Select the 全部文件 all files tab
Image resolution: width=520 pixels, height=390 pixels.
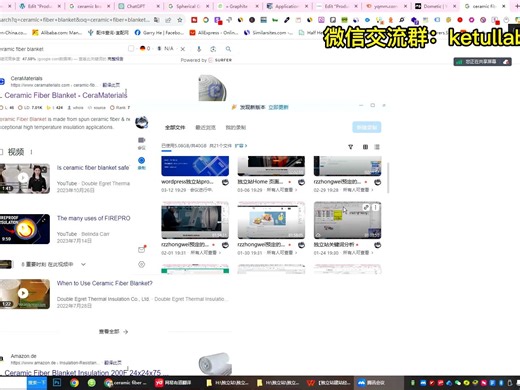[175, 127]
